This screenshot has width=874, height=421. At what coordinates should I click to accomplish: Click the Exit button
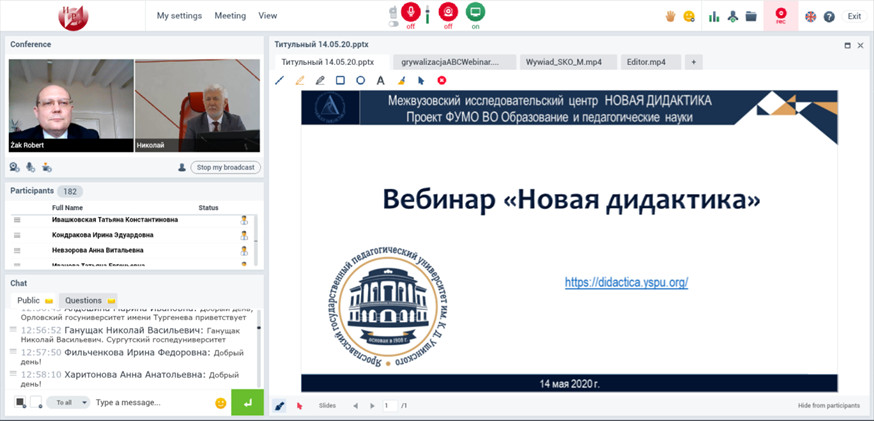click(x=854, y=16)
